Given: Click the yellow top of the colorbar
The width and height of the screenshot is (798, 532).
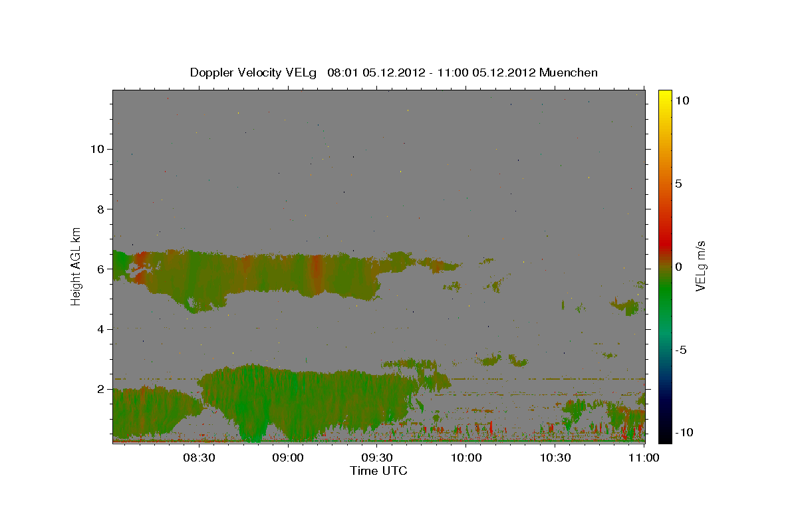Looking at the screenshot, I should click(x=665, y=94).
